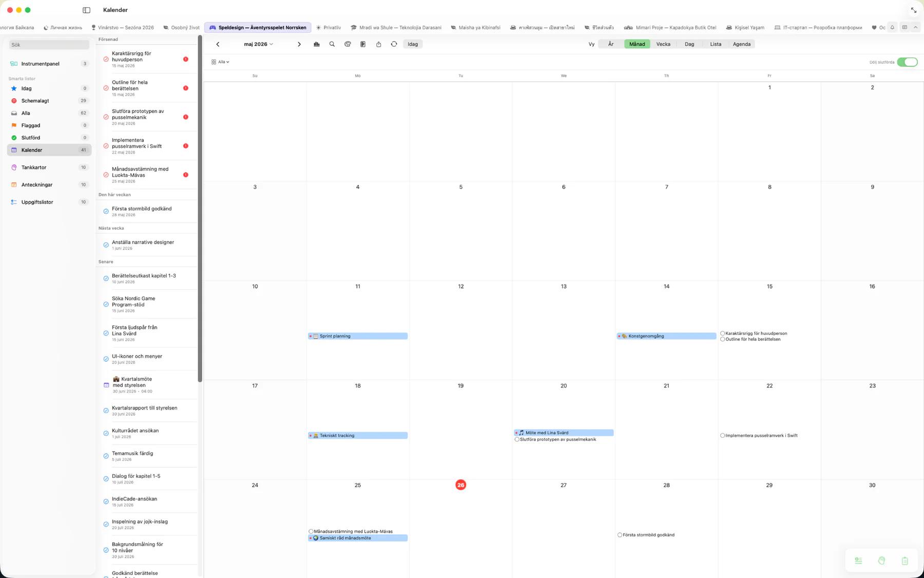924x578 pixels.
Task: Click the document template icon in toolbar
Action: point(363,44)
